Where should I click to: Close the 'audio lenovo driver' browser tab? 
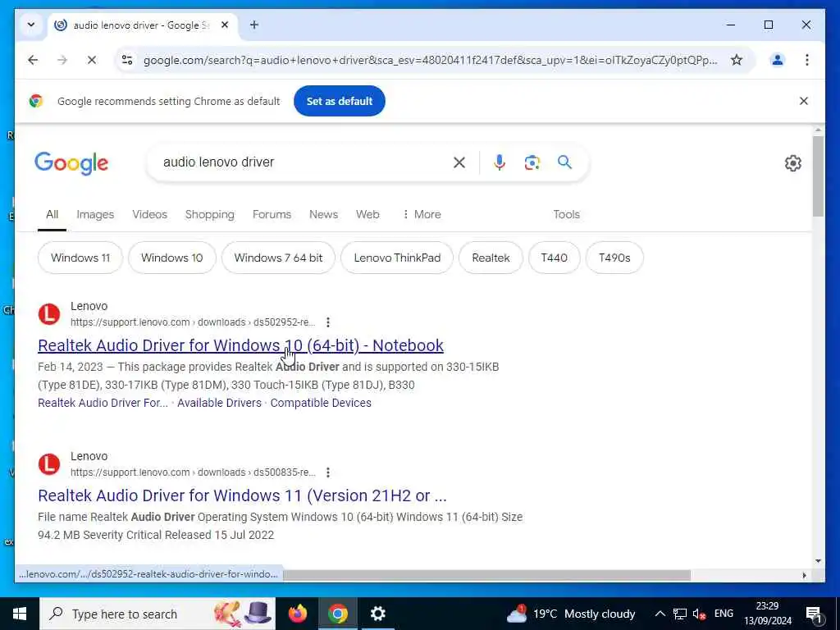pos(225,25)
